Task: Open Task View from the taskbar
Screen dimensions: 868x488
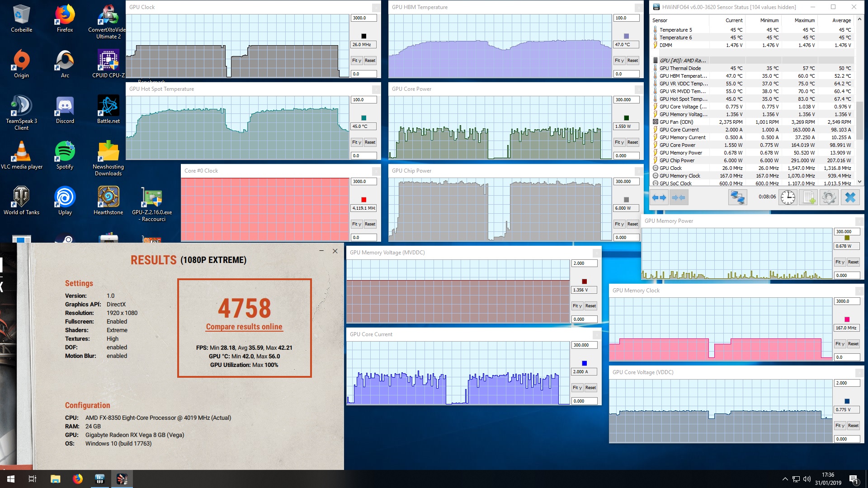Action: [33, 479]
